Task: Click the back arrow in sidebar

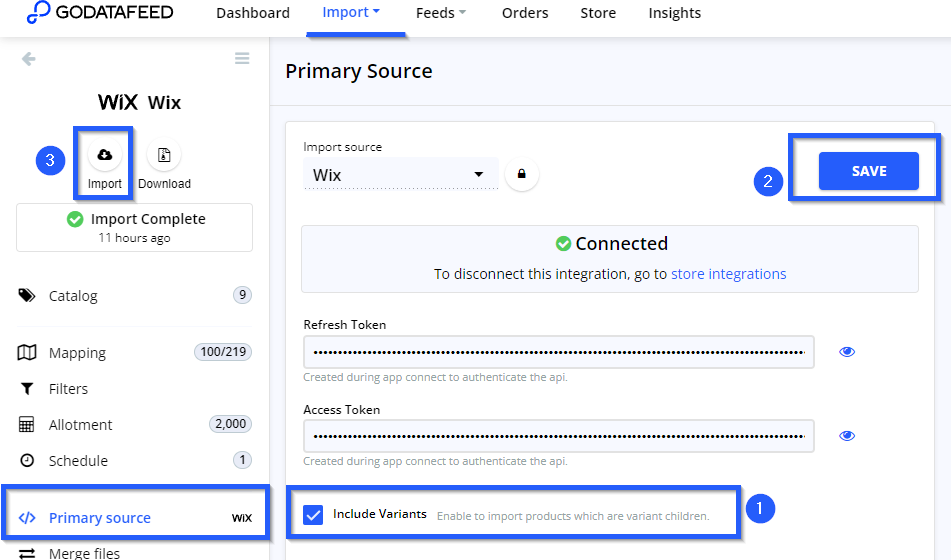Action: pyautogui.click(x=29, y=59)
